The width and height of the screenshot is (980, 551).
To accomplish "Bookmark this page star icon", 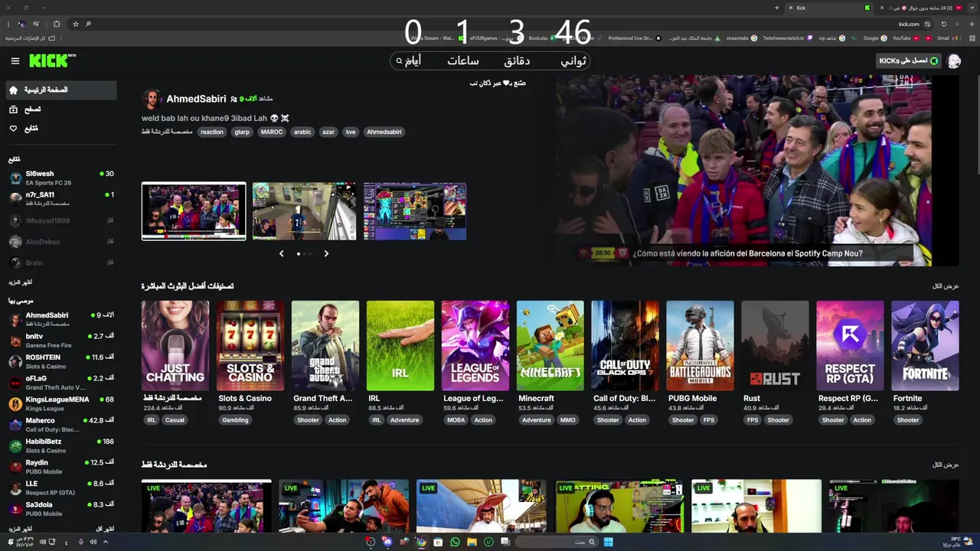I will 75,24.
